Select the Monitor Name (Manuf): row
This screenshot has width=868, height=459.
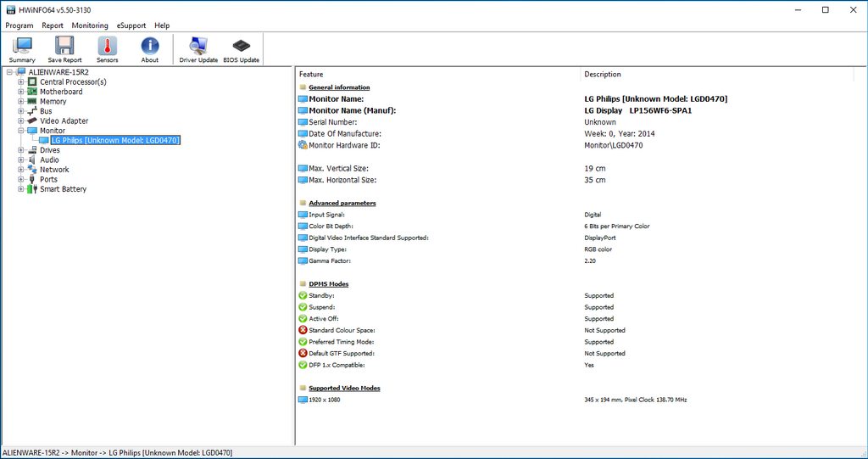tap(576, 110)
